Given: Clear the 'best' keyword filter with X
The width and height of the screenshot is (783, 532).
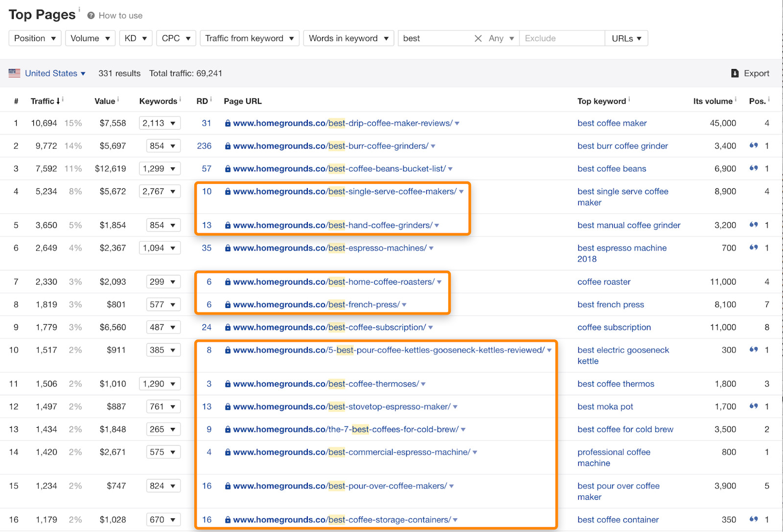Looking at the screenshot, I should [478, 38].
